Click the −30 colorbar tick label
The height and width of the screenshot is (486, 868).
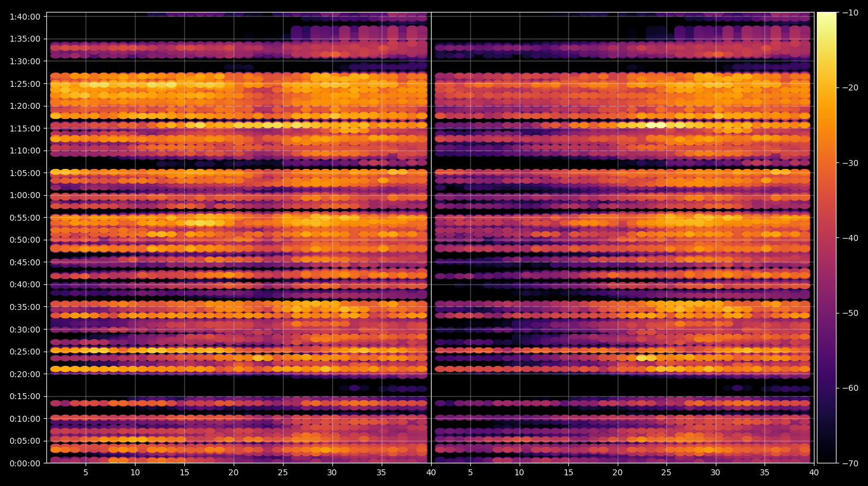[x=850, y=163]
